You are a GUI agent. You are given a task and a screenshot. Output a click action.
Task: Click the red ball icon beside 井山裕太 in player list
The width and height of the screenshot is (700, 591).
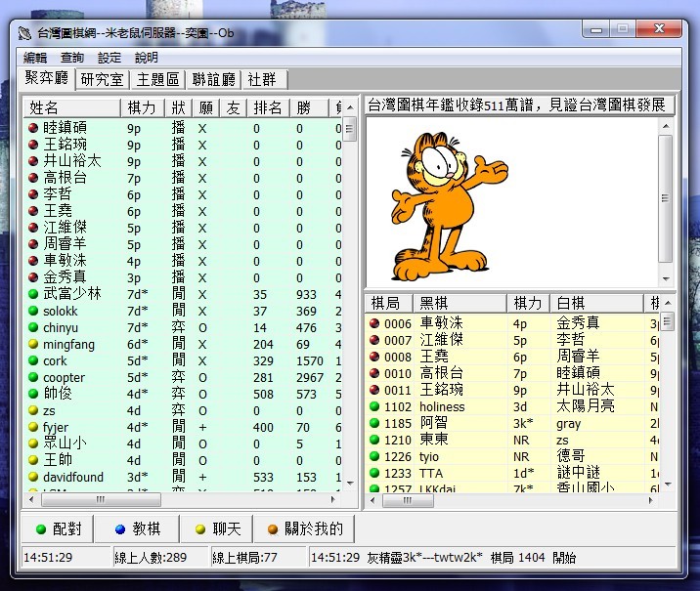(33, 161)
